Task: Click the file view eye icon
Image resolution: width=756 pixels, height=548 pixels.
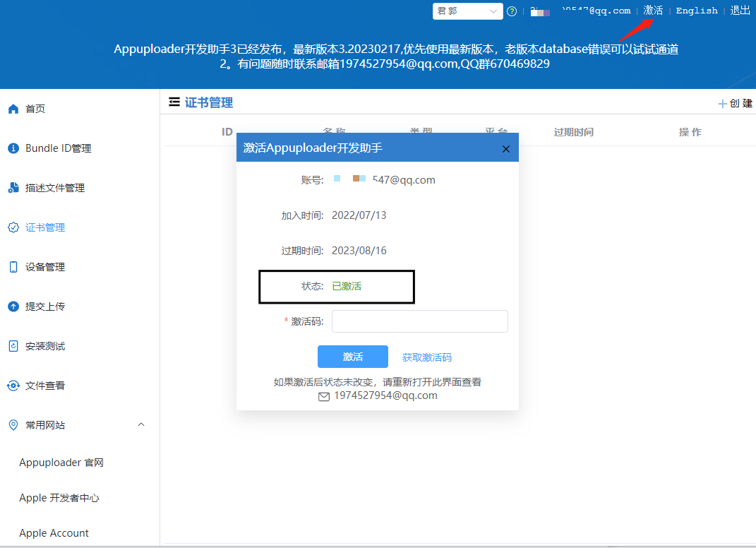Action: (x=13, y=386)
